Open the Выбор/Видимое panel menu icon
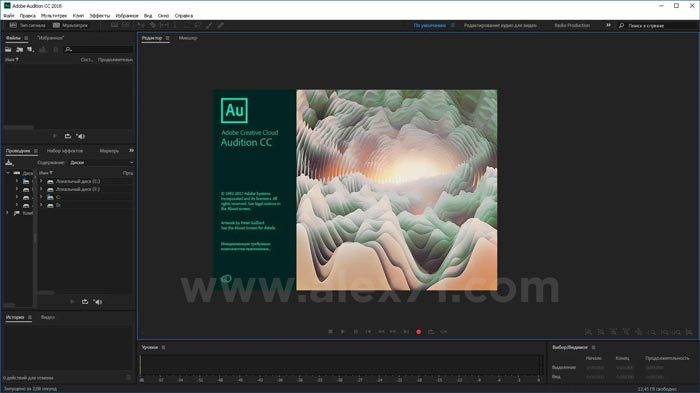This screenshot has width=700, height=393. (x=593, y=347)
